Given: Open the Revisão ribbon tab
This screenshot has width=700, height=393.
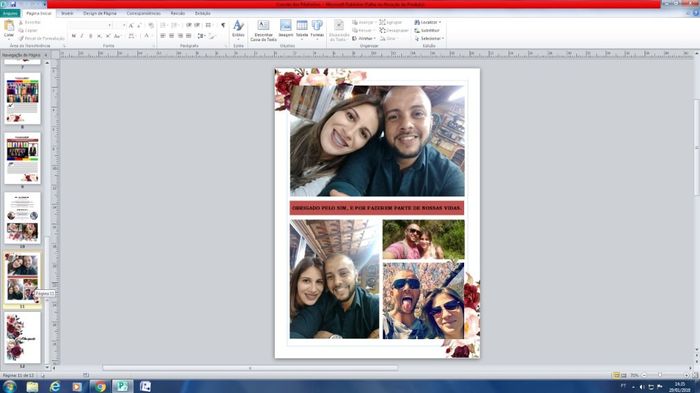Looking at the screenshot, I should coord(178,13).
